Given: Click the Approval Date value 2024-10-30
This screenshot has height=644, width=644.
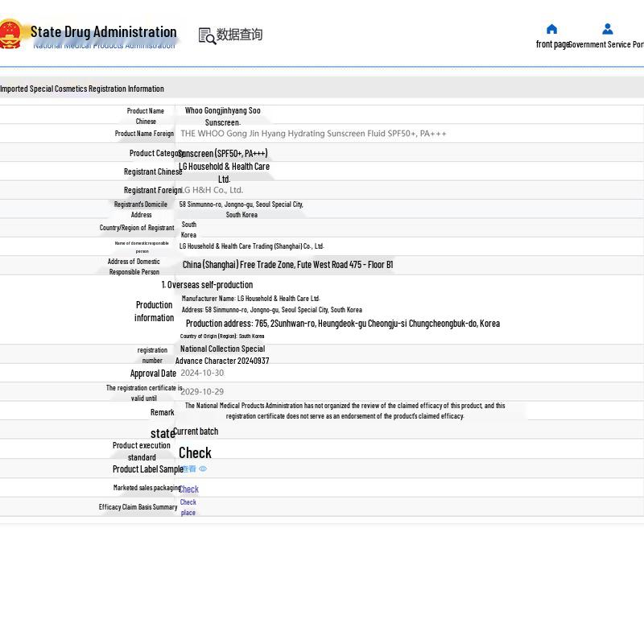Looking at the screenshot, I should (x=202, y=373).
